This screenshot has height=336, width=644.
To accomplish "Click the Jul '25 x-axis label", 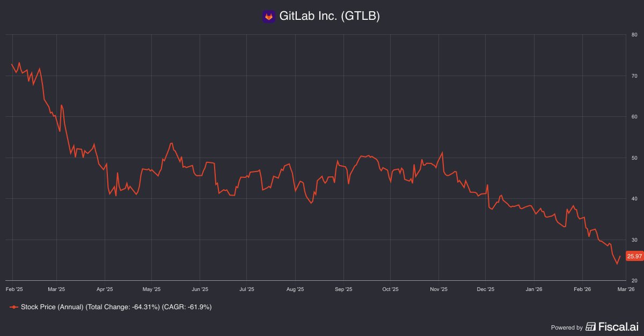I will coord(247,289).
